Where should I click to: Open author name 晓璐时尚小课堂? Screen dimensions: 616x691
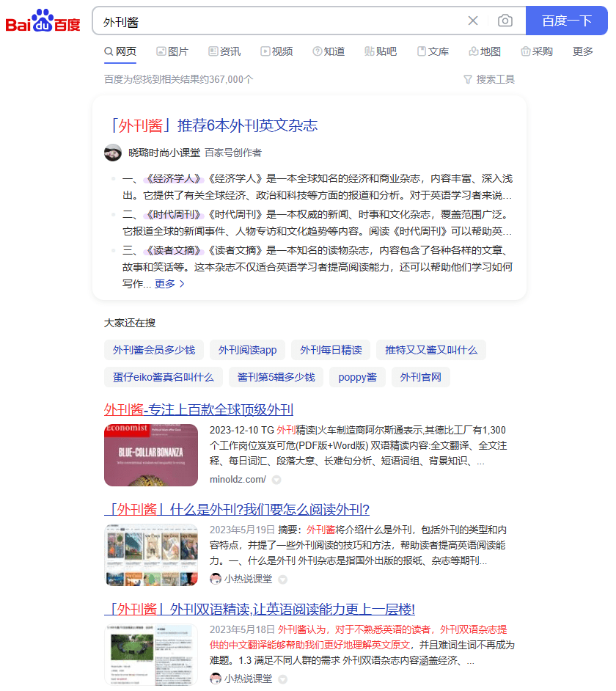coord(164,153)
